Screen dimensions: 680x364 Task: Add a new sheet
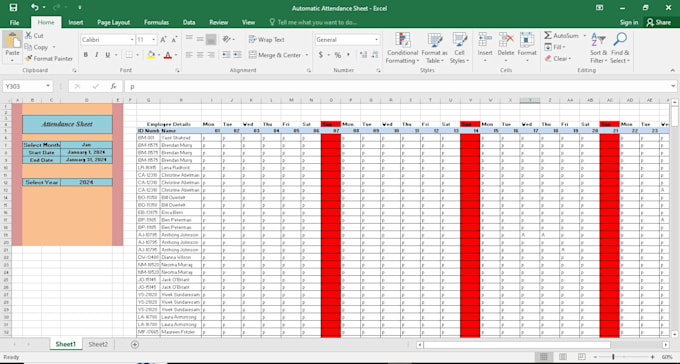[x=135, y=344]
